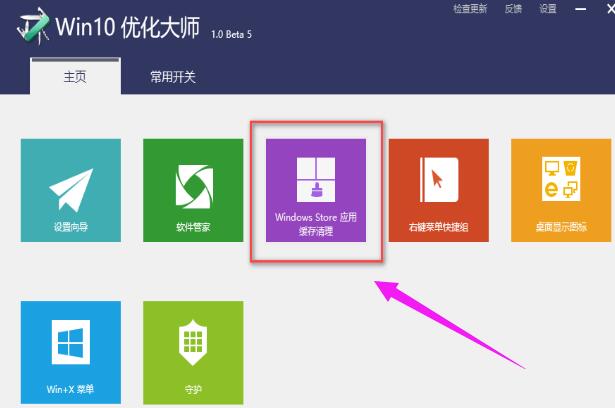615x408 pixels.
Task: Click the 右键菜单快捷组 text label
Action: 438,227
